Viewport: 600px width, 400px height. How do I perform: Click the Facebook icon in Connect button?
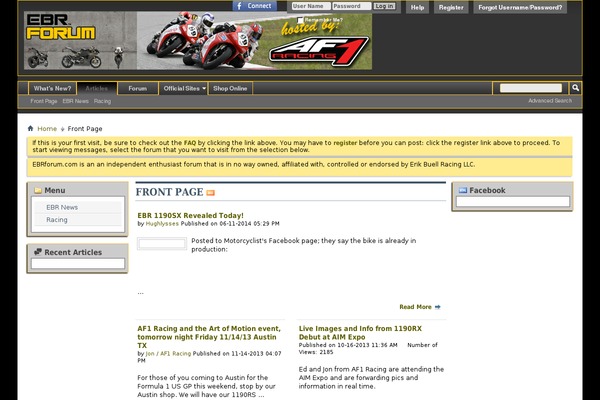(x=240, y=6)
